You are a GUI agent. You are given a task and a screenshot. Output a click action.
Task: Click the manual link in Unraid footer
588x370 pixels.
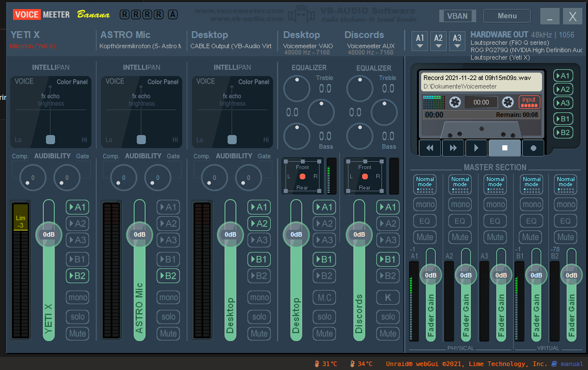click(572, 364)
